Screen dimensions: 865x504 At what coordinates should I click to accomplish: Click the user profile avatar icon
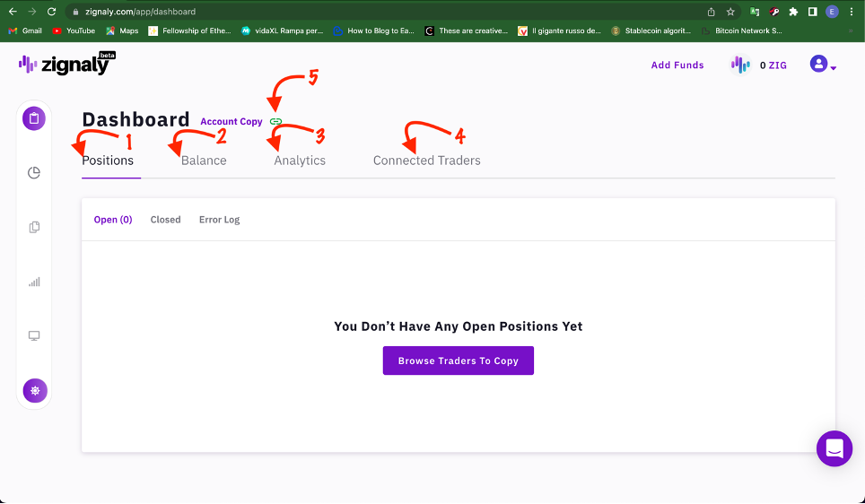click(818, 64)
